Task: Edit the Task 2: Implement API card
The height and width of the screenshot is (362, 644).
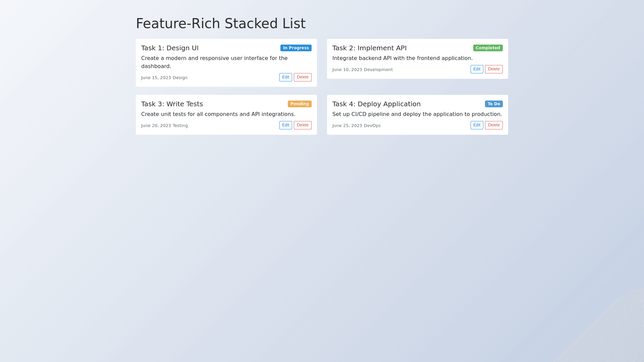Action: [477, 69]
